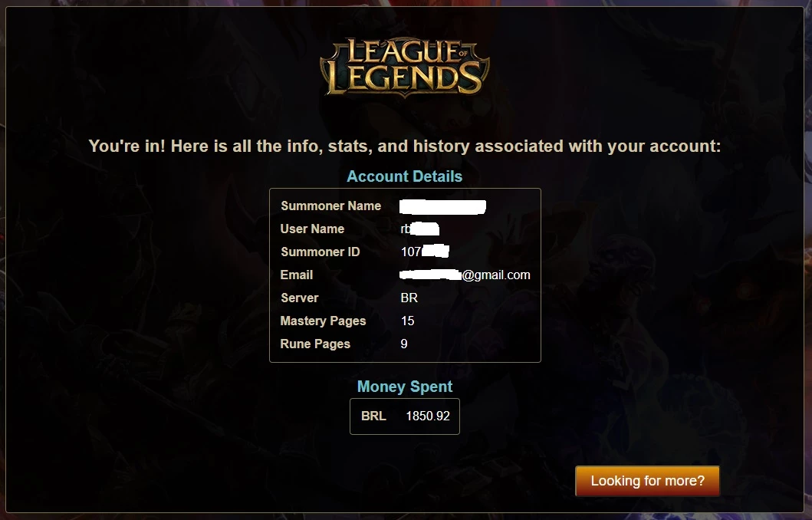Viewport: 812px width, 520px height.
Task: Click the Server label
Action: (299, 298)
